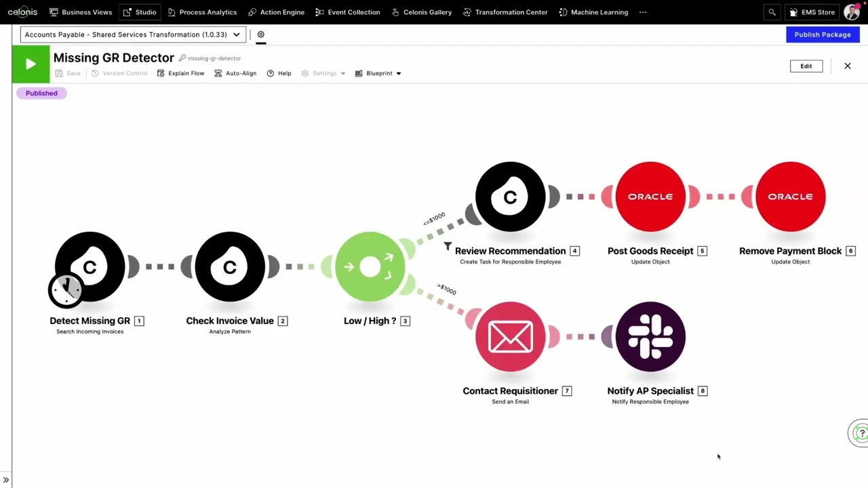Click the filter icon before Review Recommendation
The image size is (868, 488).
448,246
